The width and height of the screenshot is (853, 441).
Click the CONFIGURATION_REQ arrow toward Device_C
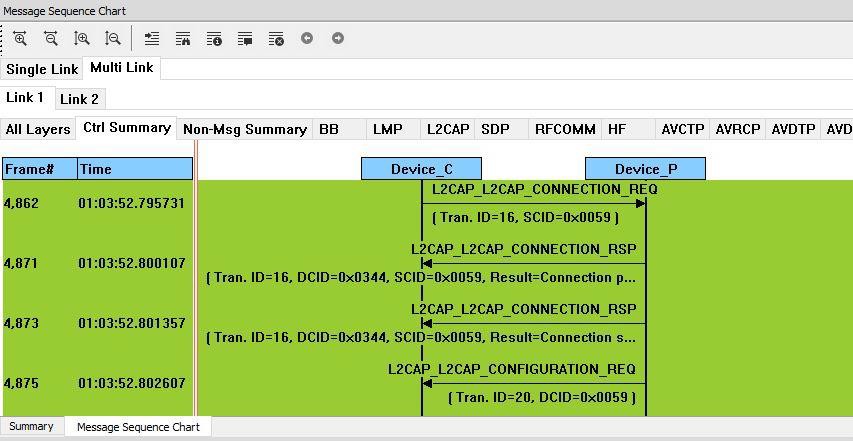point(534,383)
